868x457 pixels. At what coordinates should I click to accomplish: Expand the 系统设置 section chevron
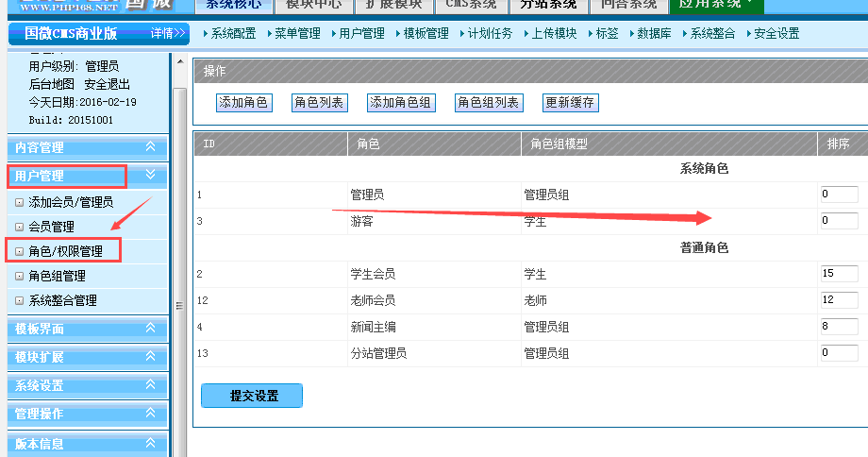tap(150, 385)
